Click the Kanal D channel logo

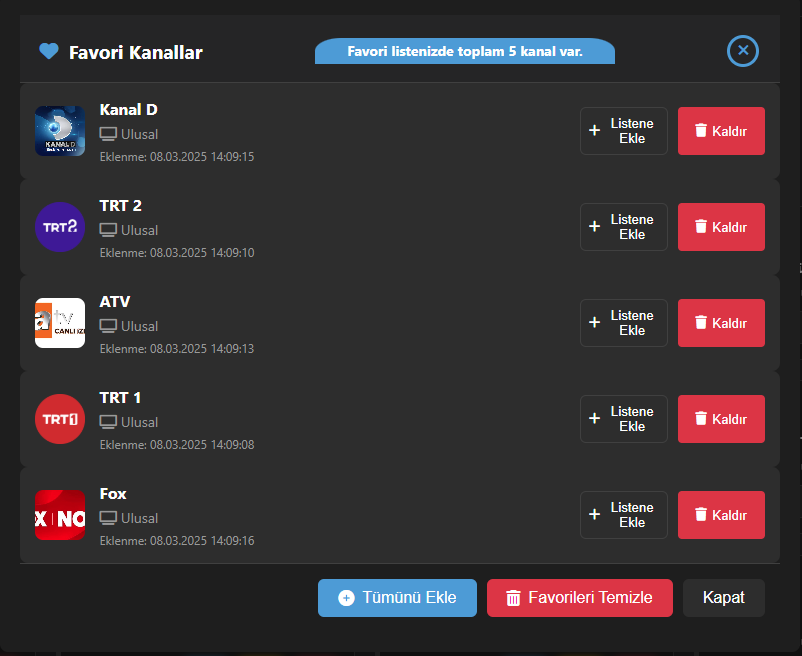tap(60, 131)
